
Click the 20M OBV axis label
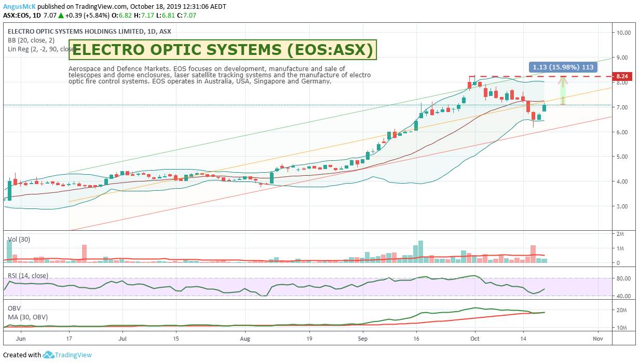point(621,311)
